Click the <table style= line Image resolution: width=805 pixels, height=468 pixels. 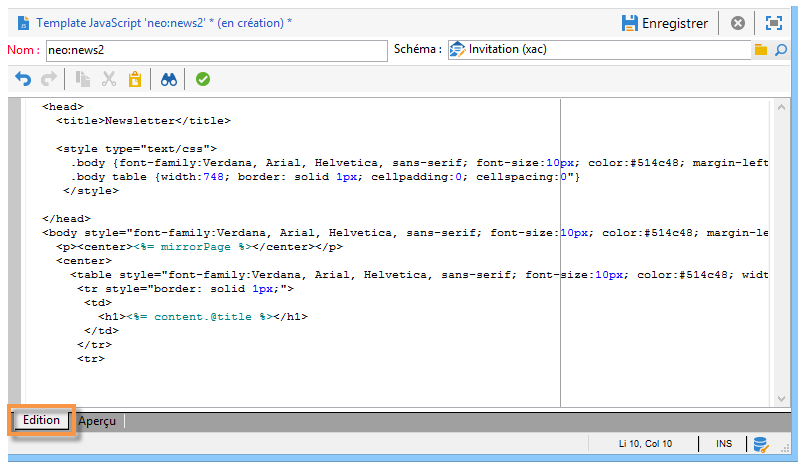click(419, 275)
